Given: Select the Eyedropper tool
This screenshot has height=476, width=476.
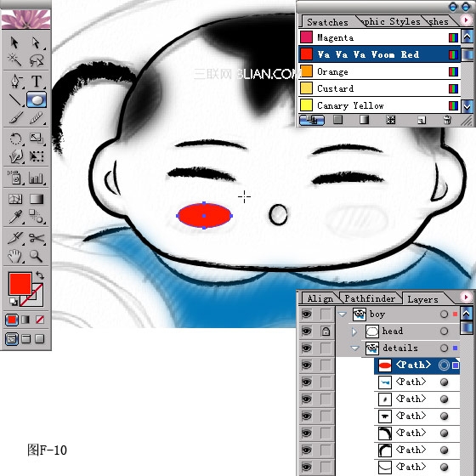Looking at the screenshot, I should click(x=15, y=217).
